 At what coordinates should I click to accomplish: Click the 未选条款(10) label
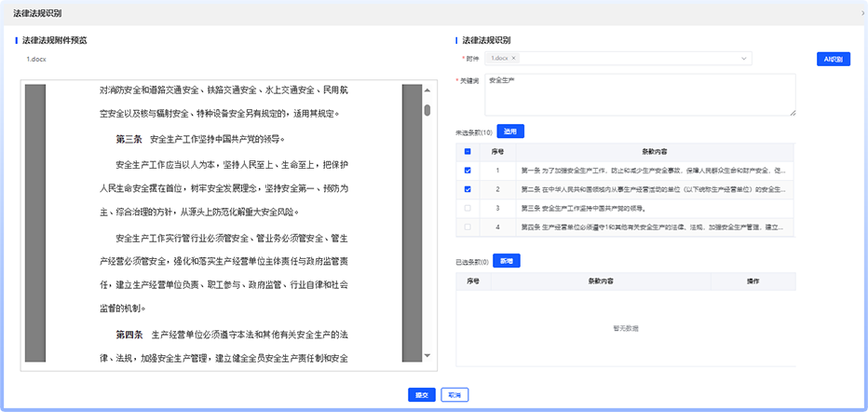(x=474, y=133)
